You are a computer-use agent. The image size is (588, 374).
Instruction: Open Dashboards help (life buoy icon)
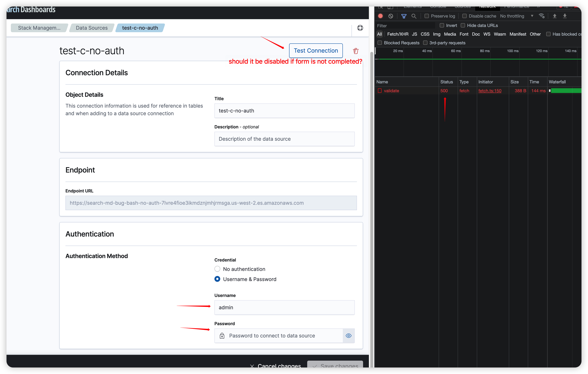tap(360, 28)
